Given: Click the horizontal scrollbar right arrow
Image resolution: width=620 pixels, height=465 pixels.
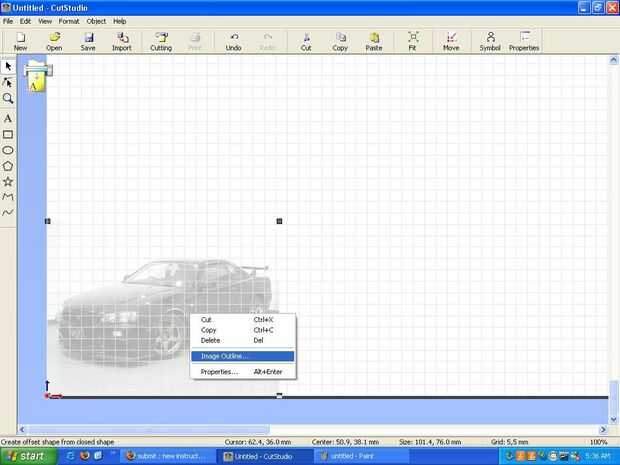Looking at the screenshot, I should click(603, 429).
